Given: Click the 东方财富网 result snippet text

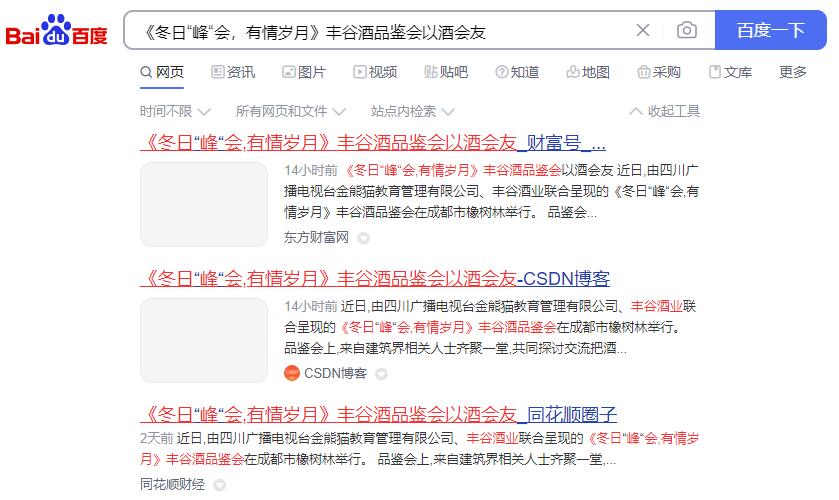Looking at the screenshot, I should click(x=491, y=191).
